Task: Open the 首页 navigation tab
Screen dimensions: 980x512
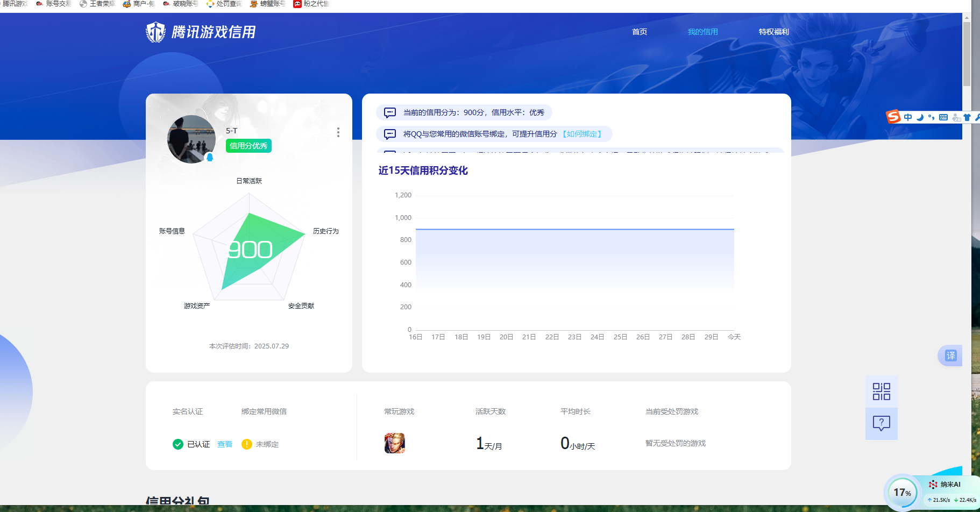Action: pos(639,32)
